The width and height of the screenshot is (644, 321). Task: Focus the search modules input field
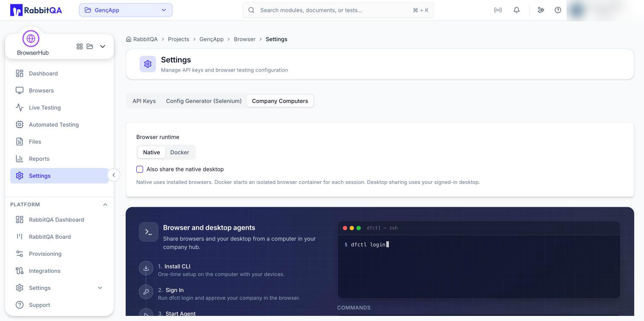(x=338, y=10)
